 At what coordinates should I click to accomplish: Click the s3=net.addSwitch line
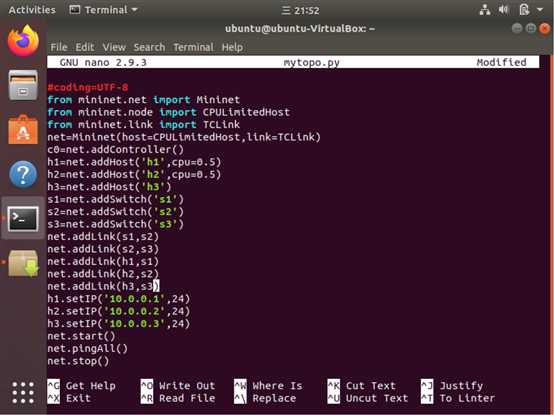click(116, 224)
